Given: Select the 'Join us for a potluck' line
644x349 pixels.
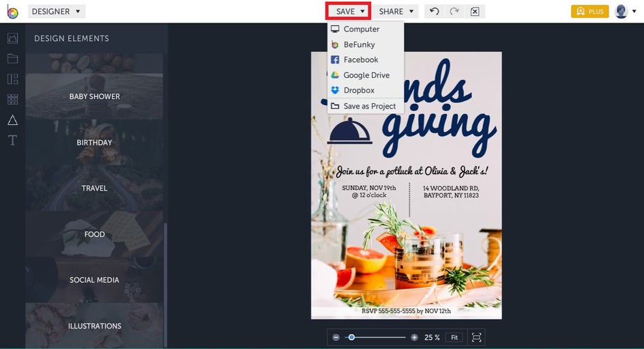Looking at the screenshot, I should click(x=412, y=171).
